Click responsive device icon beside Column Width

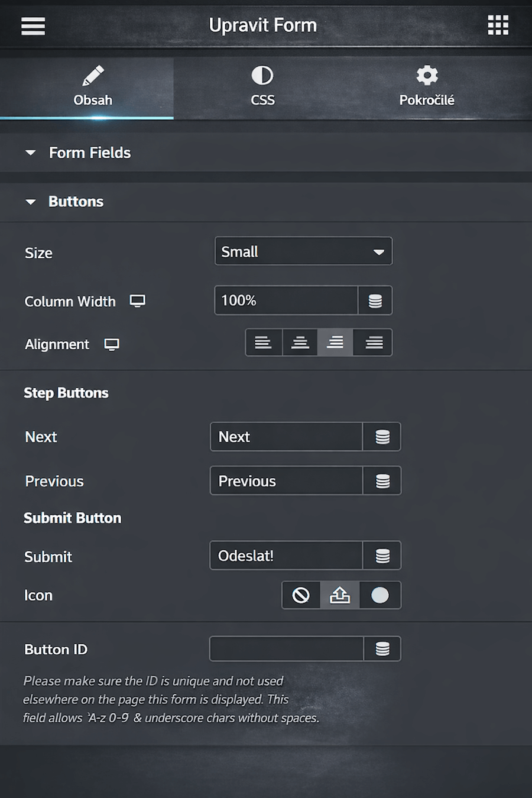138,301
